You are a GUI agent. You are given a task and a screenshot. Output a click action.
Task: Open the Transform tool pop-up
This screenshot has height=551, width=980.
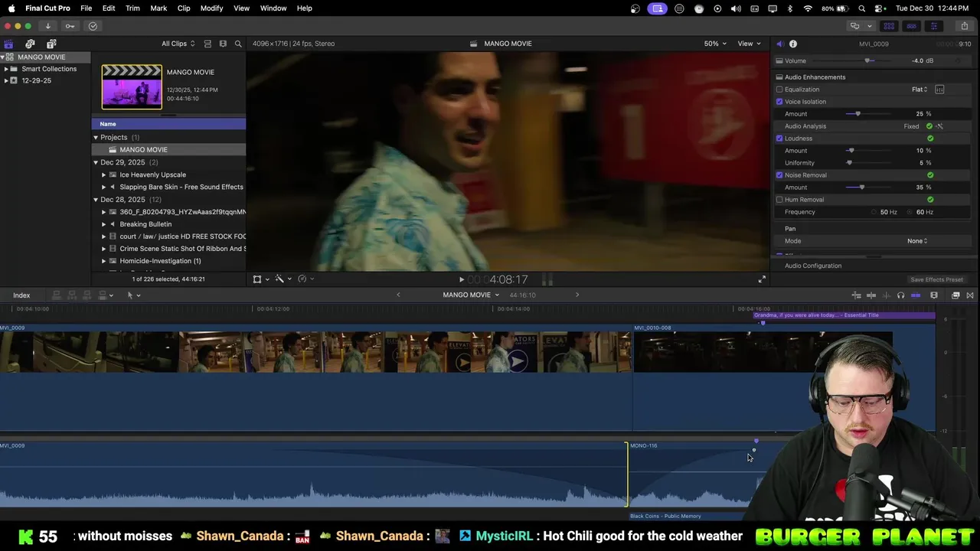coord(260,279)
